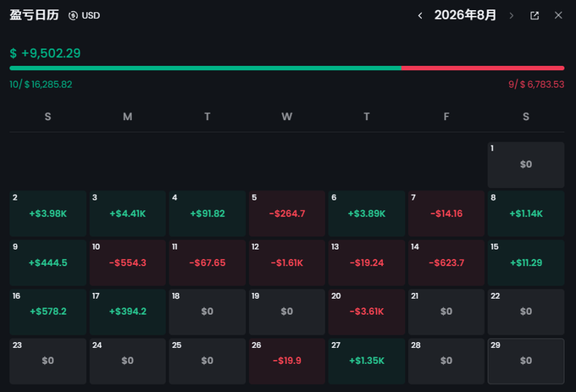Select day 11 with -$67.65
Screen dimensions: 576x392
208,262
